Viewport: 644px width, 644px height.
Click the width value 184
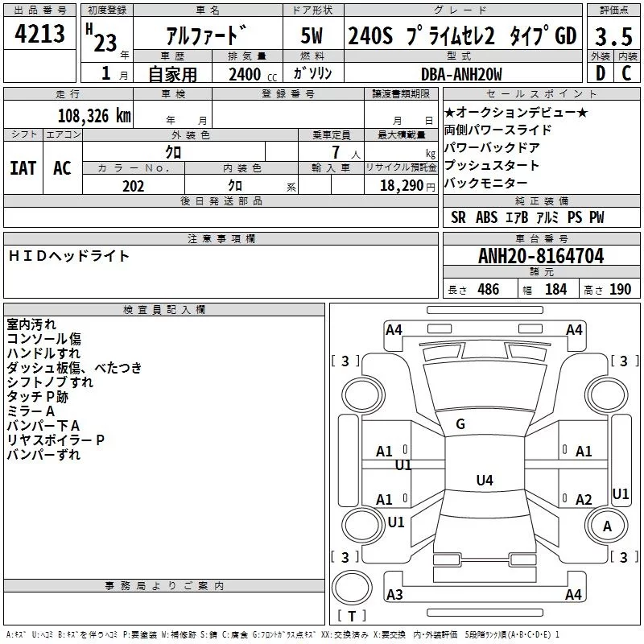pyautogui.click(x=555, y=290)
